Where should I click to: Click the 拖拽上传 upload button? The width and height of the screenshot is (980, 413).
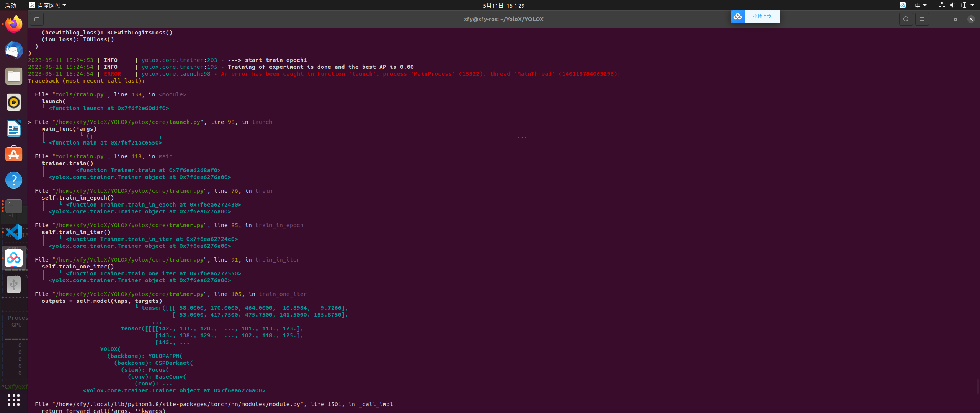pyautogui.click(x=762, y=16)
